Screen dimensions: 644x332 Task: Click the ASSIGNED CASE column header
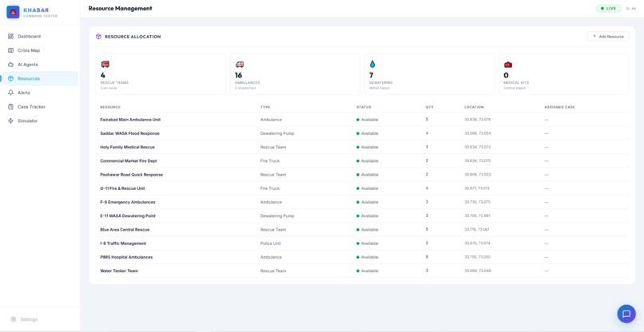click(559, 107)
